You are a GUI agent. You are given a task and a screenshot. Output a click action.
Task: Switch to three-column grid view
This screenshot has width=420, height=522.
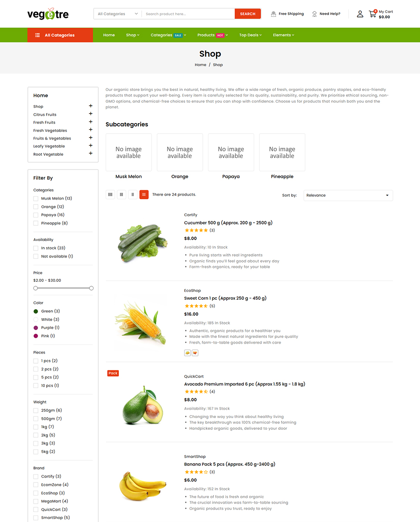pos(121,195)
